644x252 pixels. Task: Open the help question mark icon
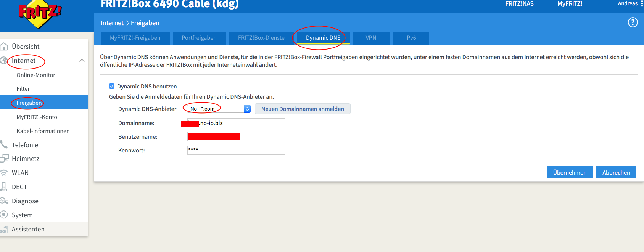pyautogui.click(x=633, y=22)
